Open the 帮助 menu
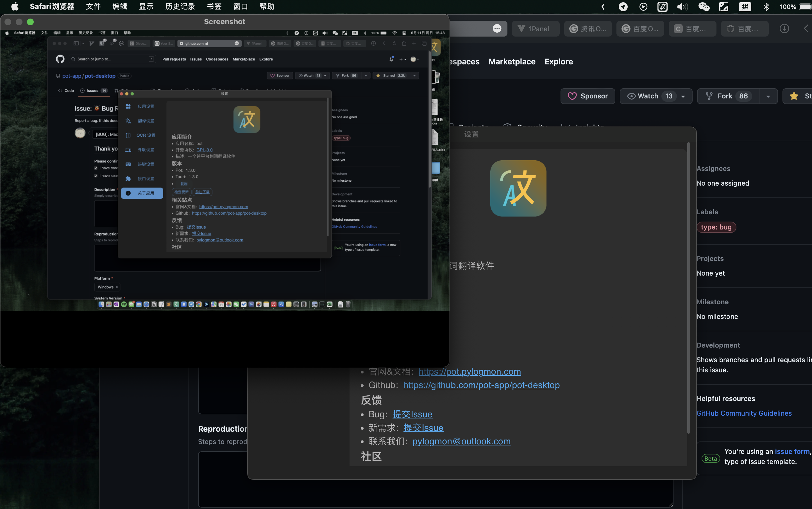Viewport: 812px width, 509px height. 267,7
